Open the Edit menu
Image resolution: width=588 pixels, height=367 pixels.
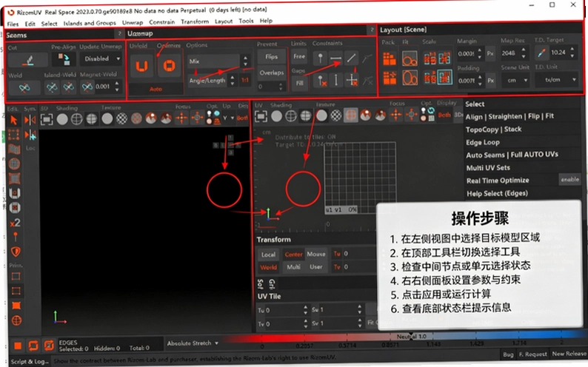pyautogui.click(x=30, y=24)
